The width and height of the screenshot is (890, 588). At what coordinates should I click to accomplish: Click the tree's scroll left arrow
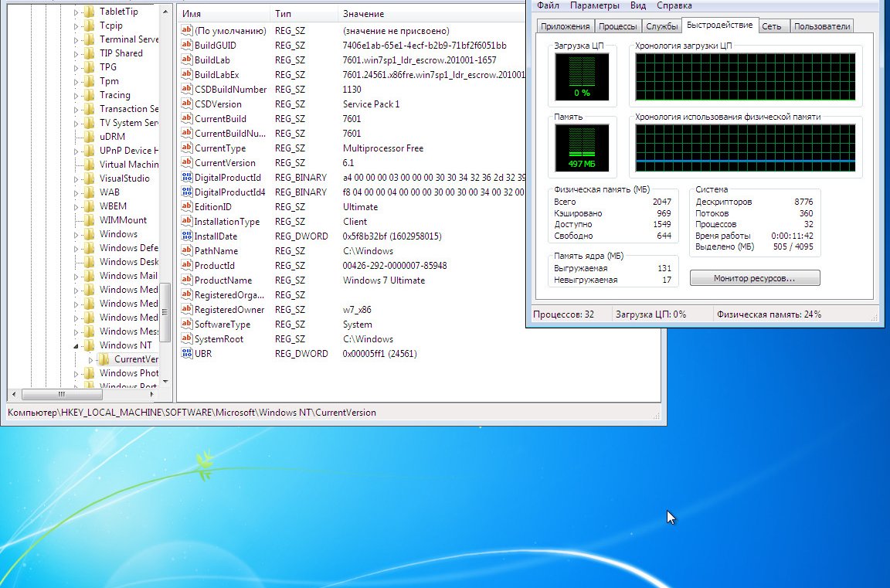point(14,394)
